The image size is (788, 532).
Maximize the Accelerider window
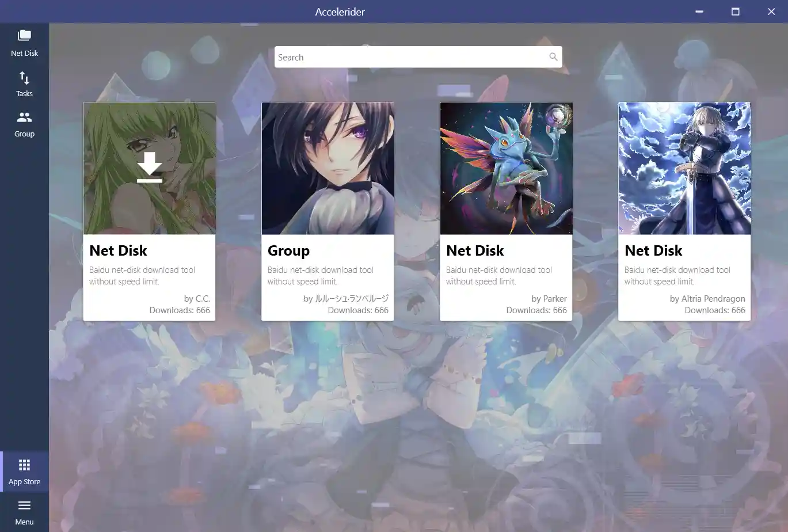(734, 11)
